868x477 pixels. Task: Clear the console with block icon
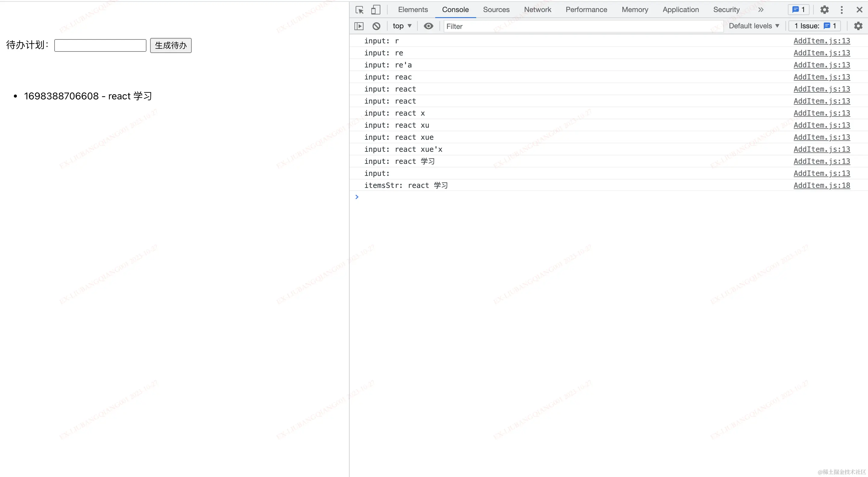pyautogui.click(x=376, y=26)
